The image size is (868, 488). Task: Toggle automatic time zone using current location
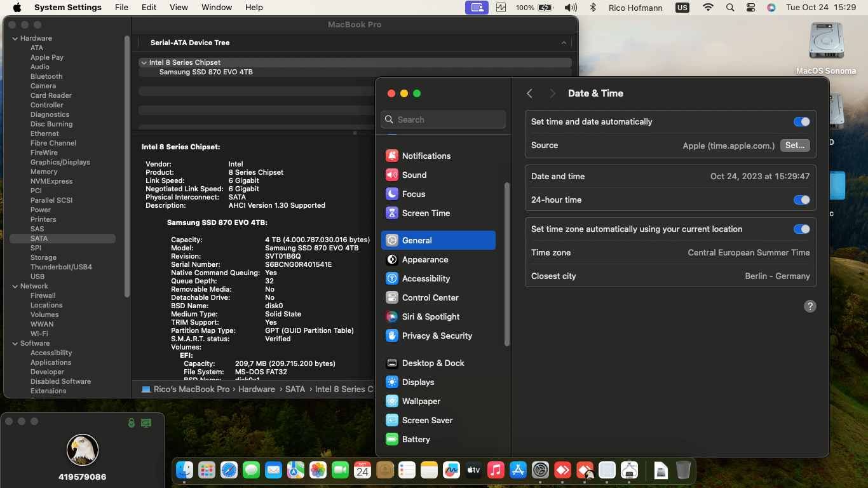(801, 229)
